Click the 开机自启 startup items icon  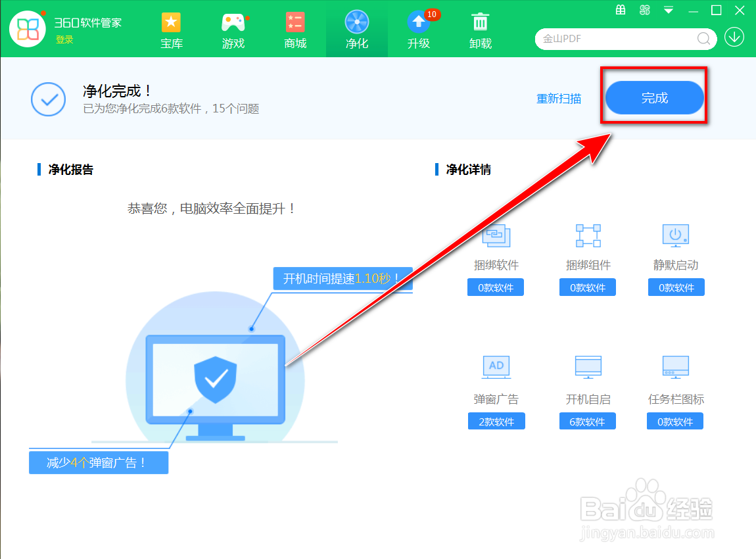click(587, 367)
